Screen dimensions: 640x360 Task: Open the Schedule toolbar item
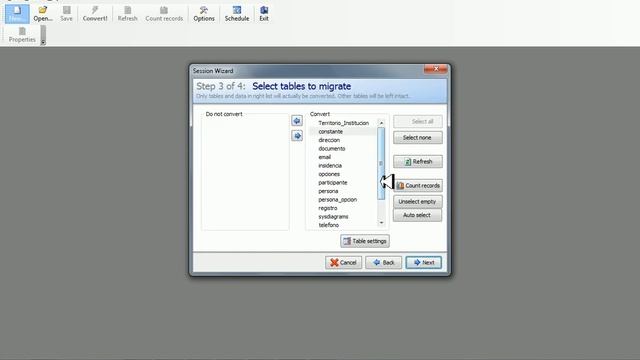237,13
